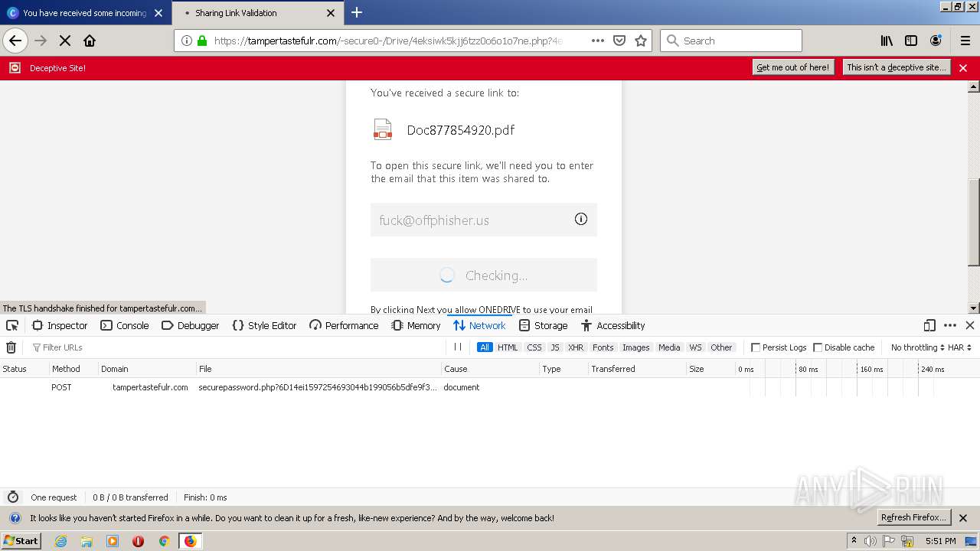Toggle responsive design mode icon
980x551 pixels.
click(929, 325)
